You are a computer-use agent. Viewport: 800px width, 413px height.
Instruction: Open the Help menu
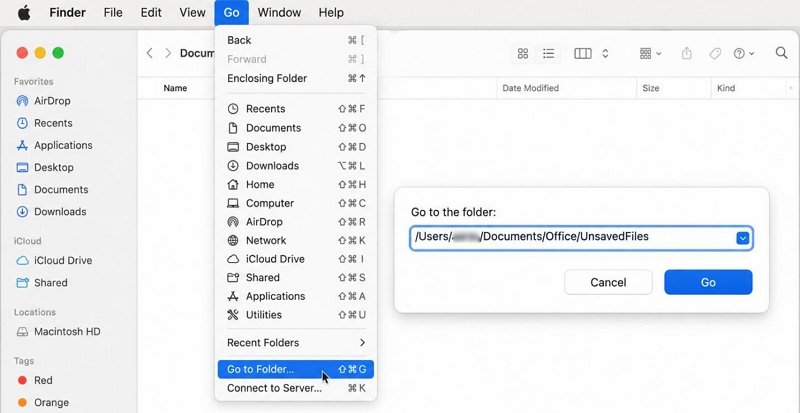pyautogui.click(x=331, y=12)
